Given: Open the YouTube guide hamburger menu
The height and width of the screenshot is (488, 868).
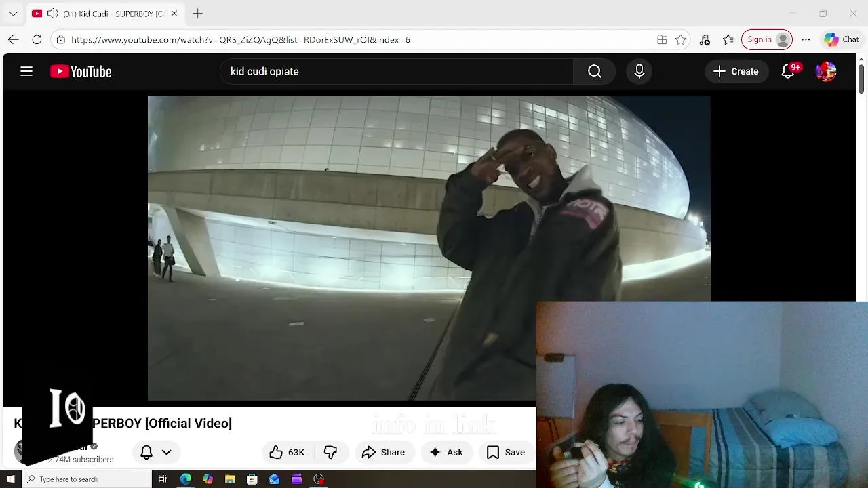Looking at the screenshot, I should coord(26,71).
